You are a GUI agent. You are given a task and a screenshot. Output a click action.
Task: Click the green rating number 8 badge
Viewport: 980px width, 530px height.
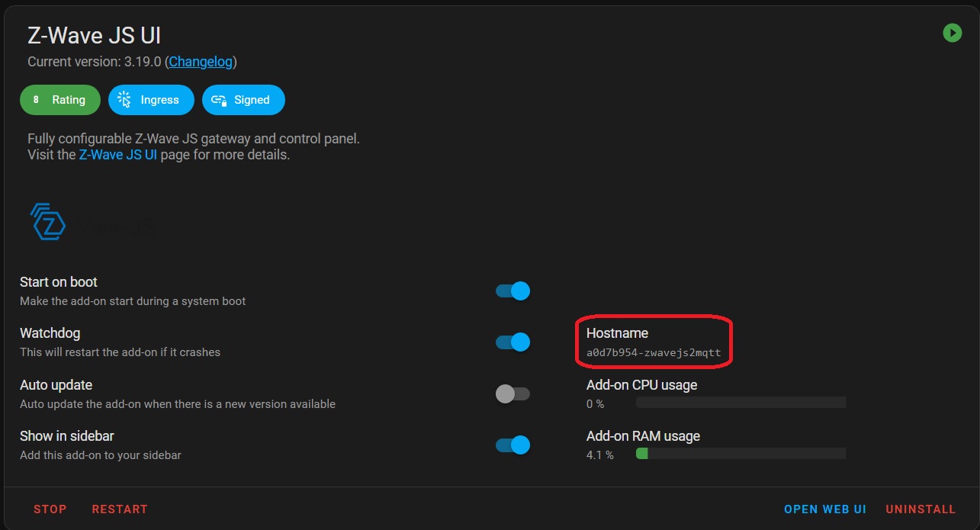tap(36, 100)
